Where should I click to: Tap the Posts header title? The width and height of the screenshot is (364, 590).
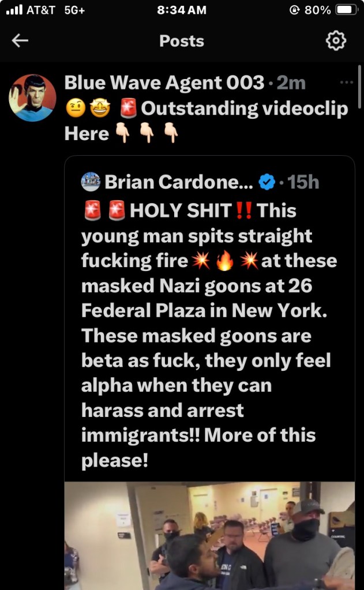(182, 41)
